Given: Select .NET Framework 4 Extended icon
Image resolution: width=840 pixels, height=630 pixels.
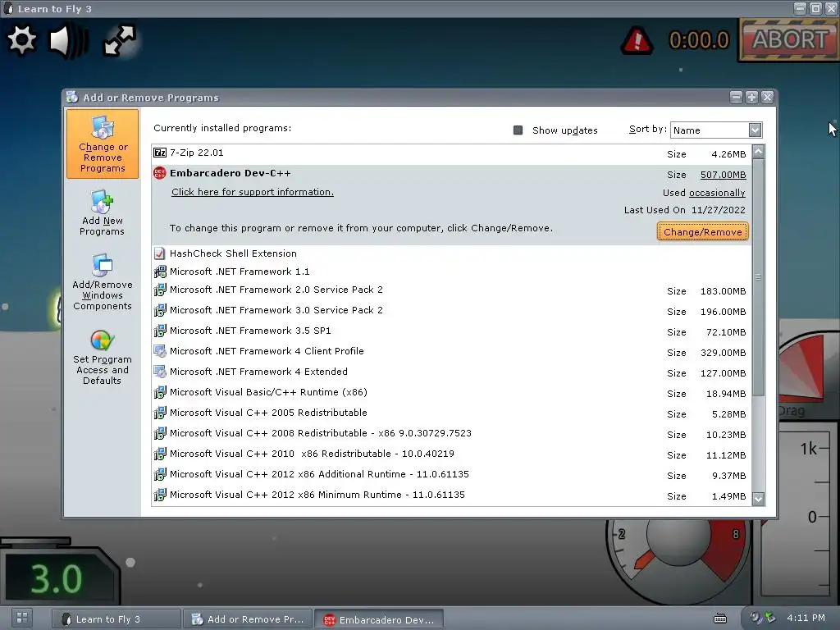Looking at the screenshot, I should point(160,372).
